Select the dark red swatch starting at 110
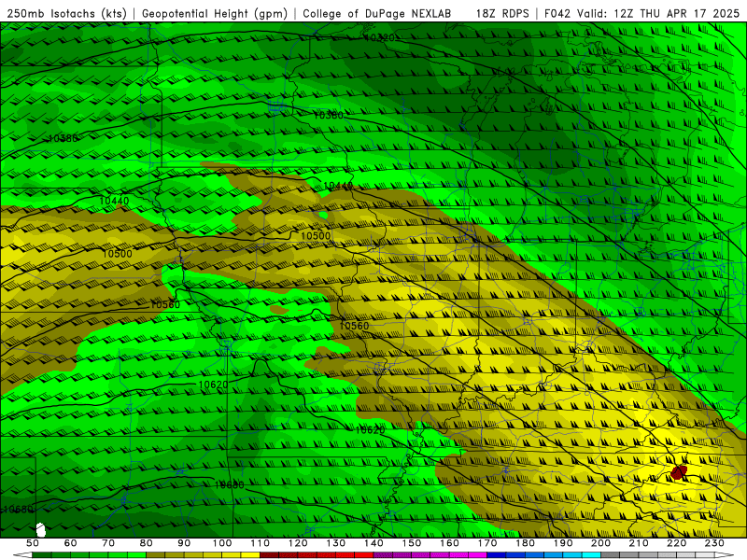This screenshot has height=560, width=747. coord(270,555)
